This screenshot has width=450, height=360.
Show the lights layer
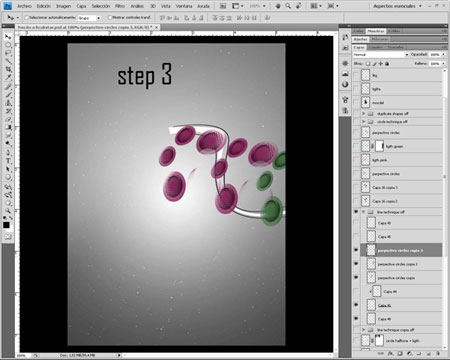pos(356,89)
